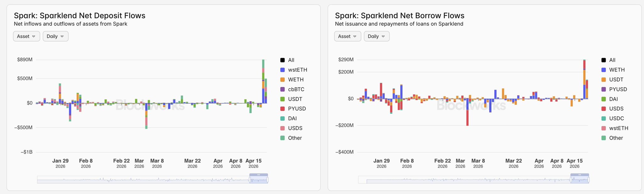
Task: Open Asset dropdown in Net Deposit Flows
Action: tap(26, 36)
